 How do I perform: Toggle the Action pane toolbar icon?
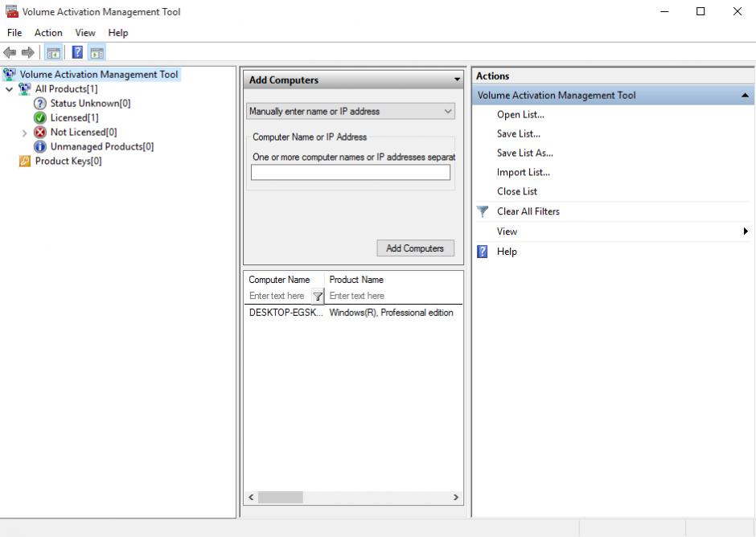tap(97, 52)
